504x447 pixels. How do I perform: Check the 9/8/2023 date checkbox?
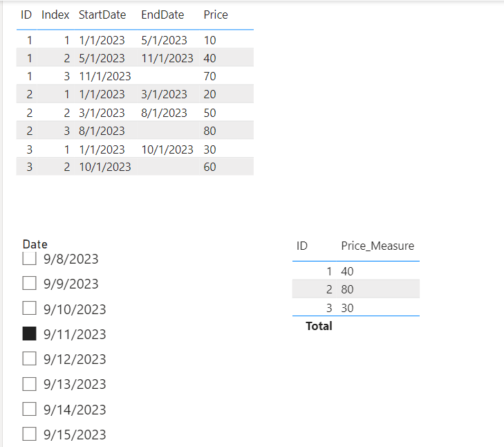(x=29, y=258)
